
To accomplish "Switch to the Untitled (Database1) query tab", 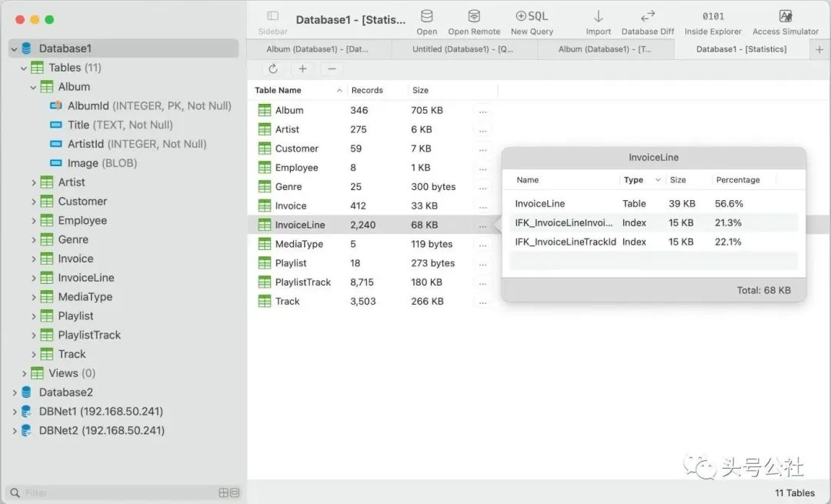I will pos(462,49).
